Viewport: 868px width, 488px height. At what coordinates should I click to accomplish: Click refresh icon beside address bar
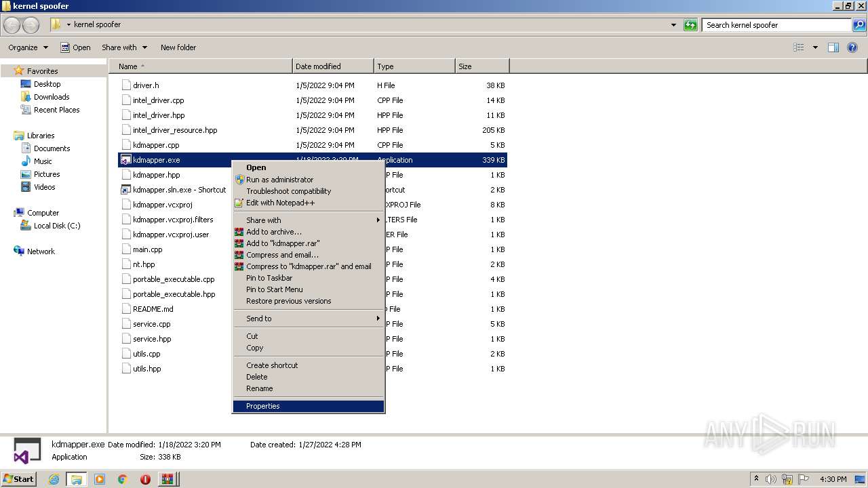[690, 25]
